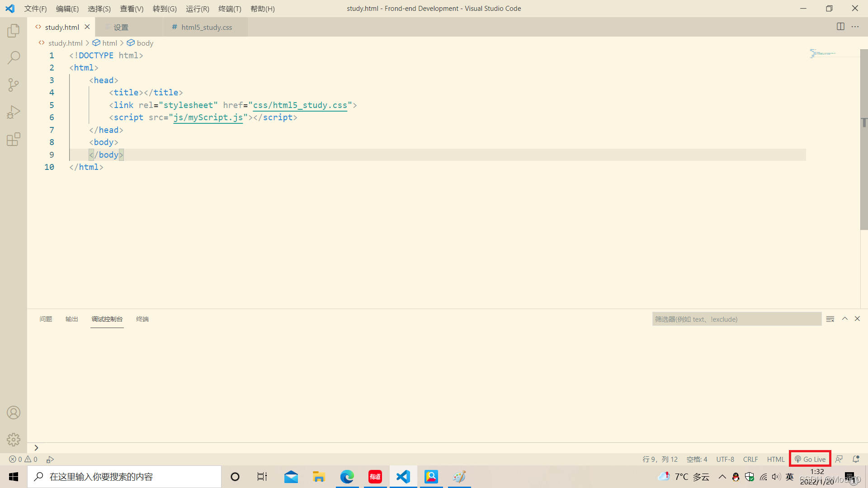Open Microsoft Edge in taskbar

coord(347,477)
